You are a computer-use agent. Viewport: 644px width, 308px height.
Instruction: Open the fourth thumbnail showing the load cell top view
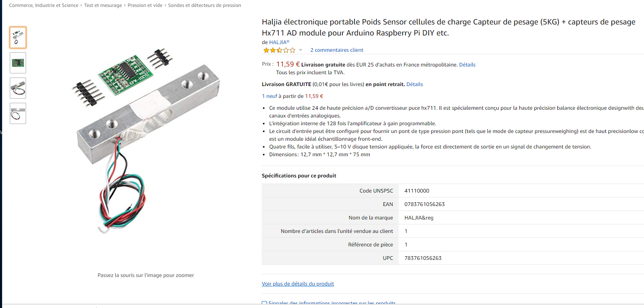tap(18, 113)
